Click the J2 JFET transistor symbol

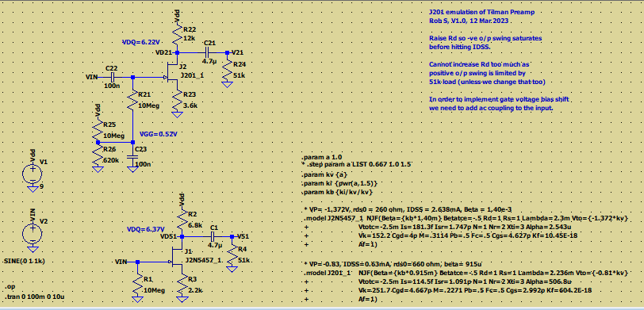(172, 74)
